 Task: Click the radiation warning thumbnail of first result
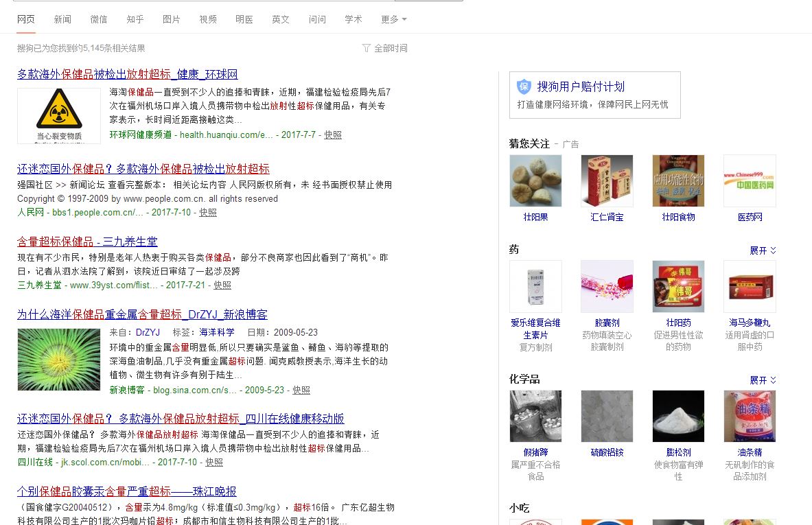[58, 113]
